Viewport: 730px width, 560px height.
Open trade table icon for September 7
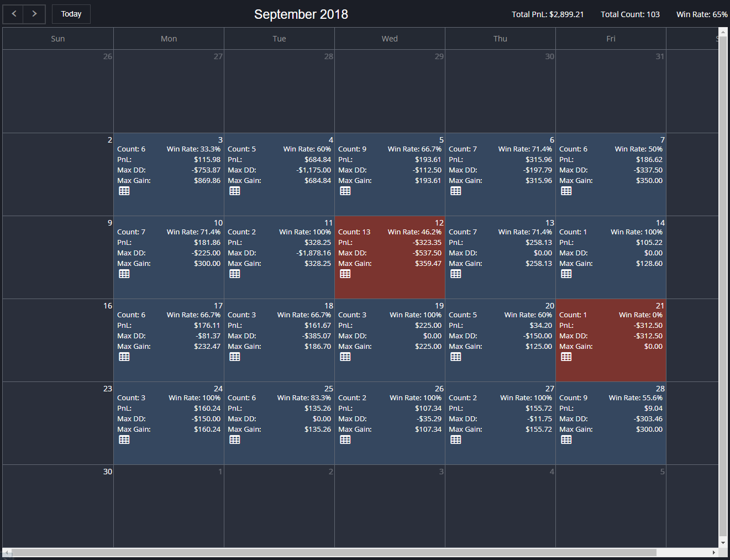(x=566, y=191)
